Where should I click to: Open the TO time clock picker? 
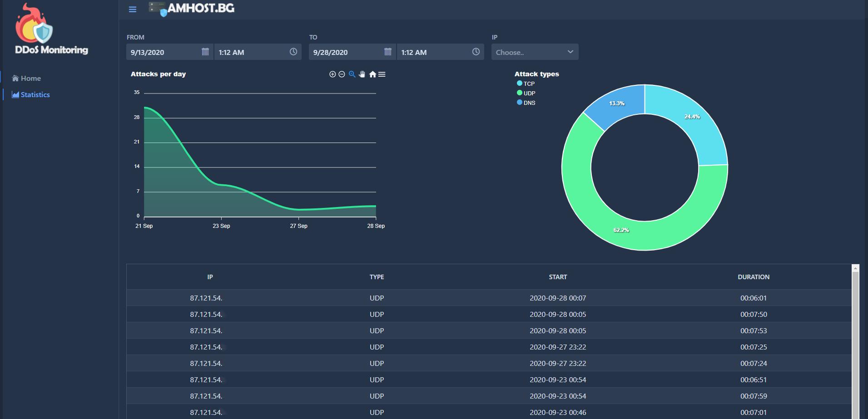[x=476, y=52]
